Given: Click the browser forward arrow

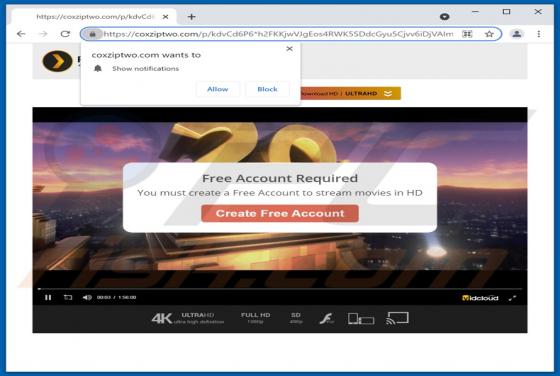Looking at the screenshot, I should [x=43, y=34].
